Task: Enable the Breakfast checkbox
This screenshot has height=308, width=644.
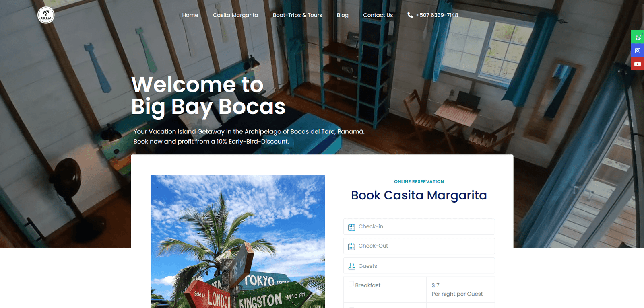Action: [x=351, y=284]
